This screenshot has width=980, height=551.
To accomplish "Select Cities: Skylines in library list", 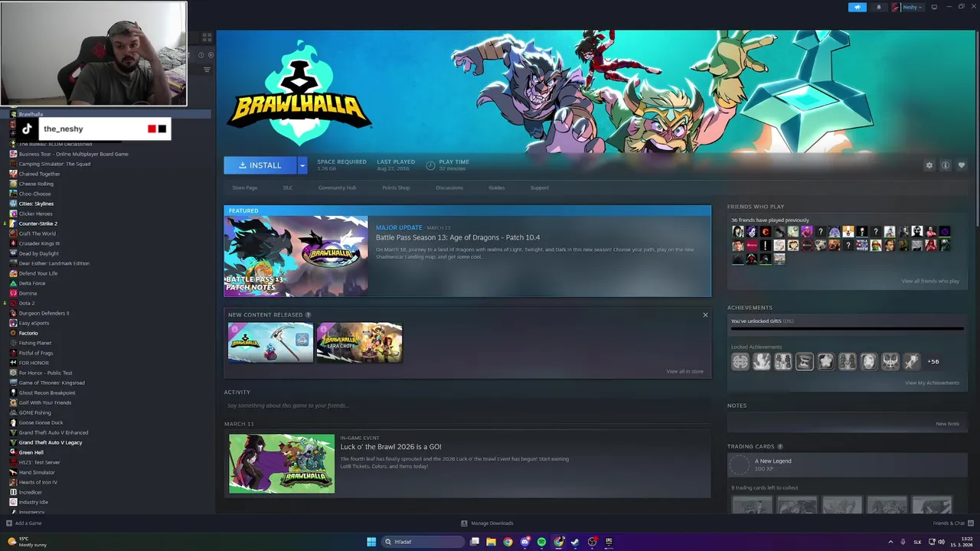I will (36, 204).
